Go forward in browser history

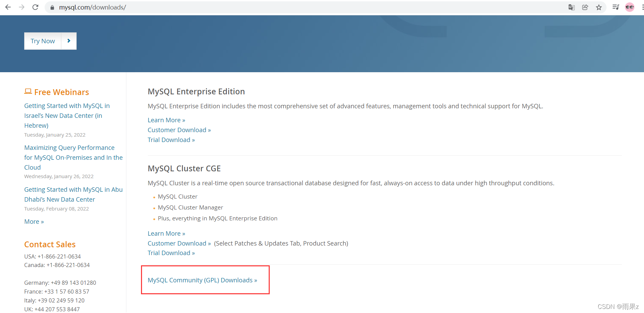22,7
